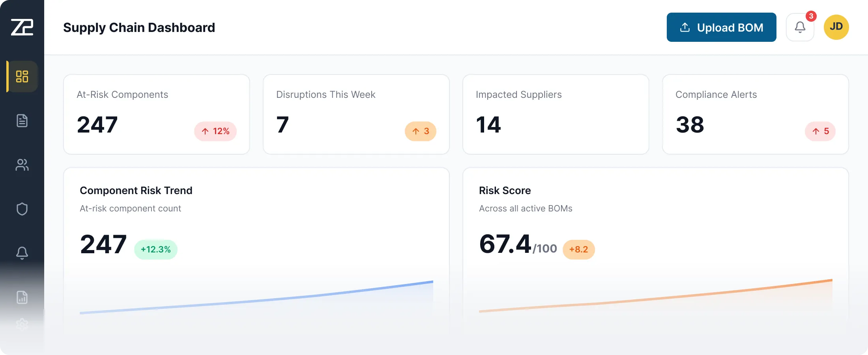Click the +8.2 risk score badge
The image size is (868, 355).
pos(578,249)
